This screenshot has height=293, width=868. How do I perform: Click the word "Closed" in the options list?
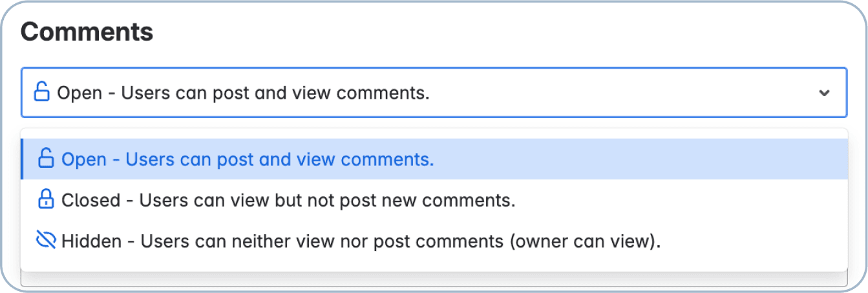pyautogui.click(x=90, y=200)
